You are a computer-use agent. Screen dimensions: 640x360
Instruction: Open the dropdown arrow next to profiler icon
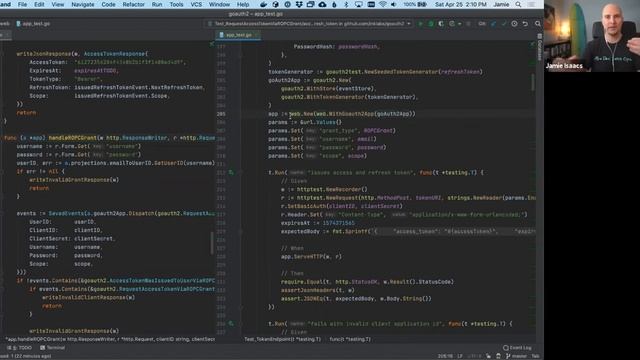[x=460, y=24]
